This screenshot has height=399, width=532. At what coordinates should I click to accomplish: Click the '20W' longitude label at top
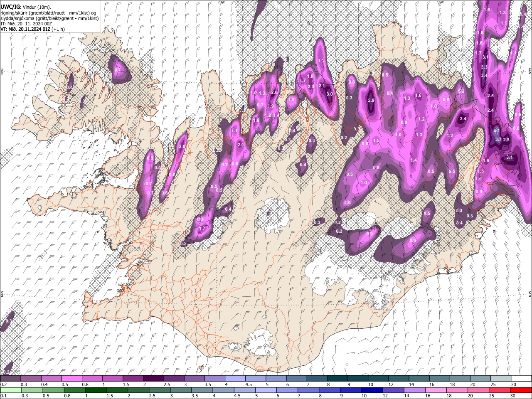point(221,2)
